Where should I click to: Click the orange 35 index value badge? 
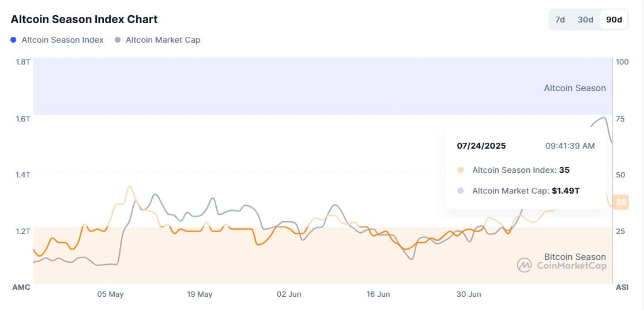[621, 202]
